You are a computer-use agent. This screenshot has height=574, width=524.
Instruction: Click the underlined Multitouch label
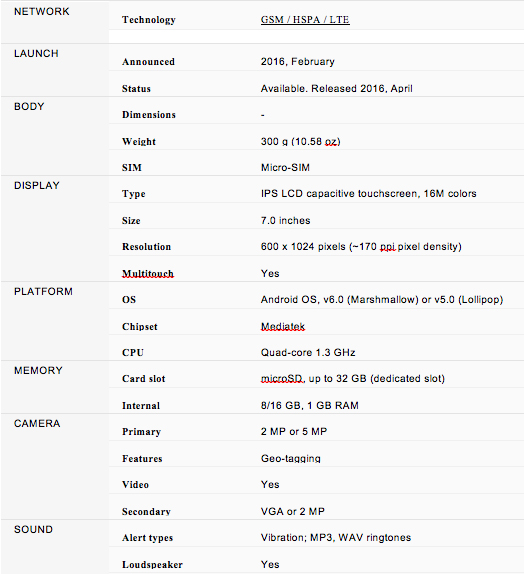pos(148,273)
